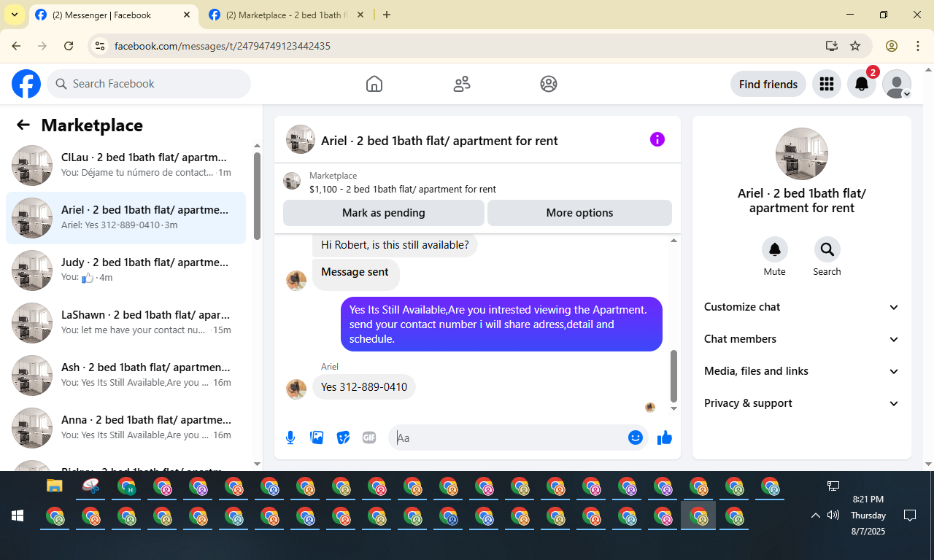Focus the Search Facebook field

(149, 84)
